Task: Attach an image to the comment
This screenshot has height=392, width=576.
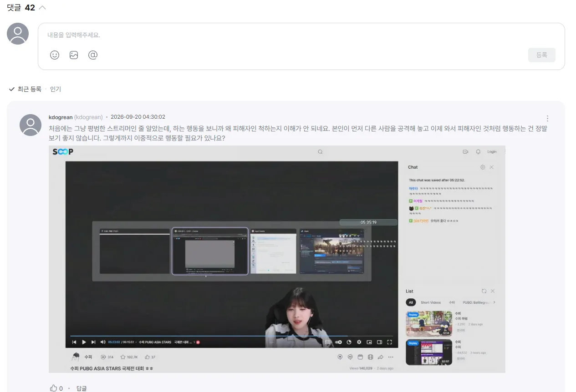Action: (74, 55)
